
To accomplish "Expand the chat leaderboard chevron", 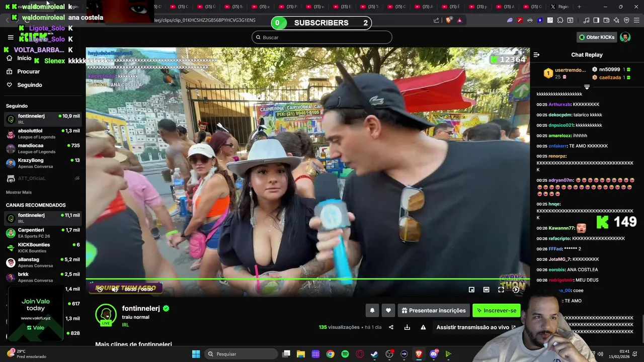I will pyautogui.click(x=587, y=87).
